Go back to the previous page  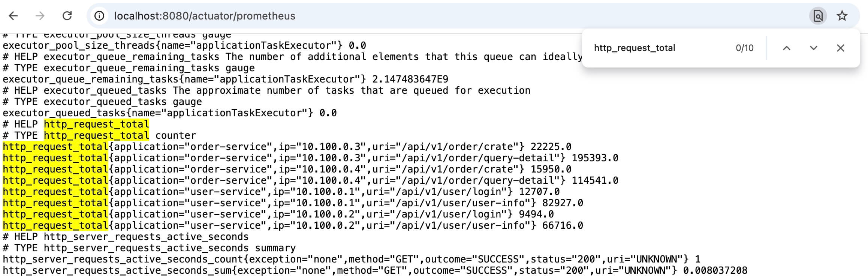pos(13,16)
